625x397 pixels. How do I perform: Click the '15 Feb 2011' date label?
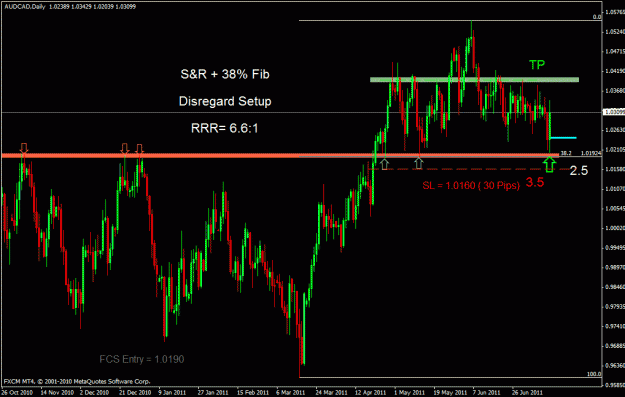coord(252,392)
